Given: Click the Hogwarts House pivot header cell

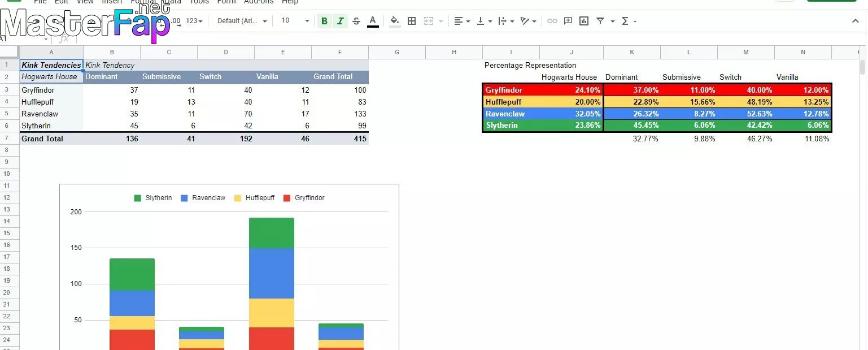Looking at the screenshot, I should 51,77.
